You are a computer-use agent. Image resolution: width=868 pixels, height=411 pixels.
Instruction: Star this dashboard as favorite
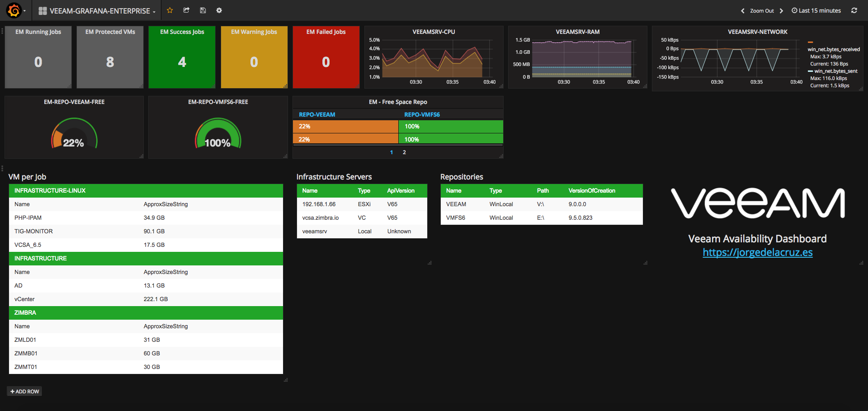[170, 10]
